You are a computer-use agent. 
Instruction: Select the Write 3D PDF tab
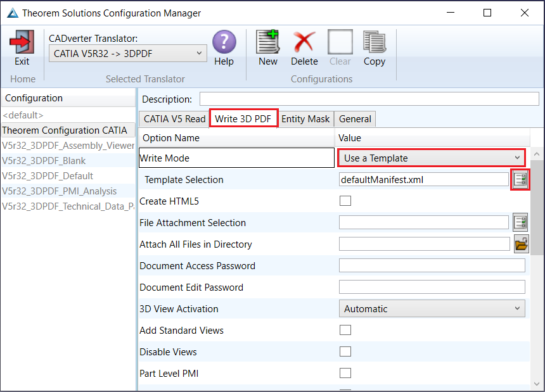click(x=243, y=119)
